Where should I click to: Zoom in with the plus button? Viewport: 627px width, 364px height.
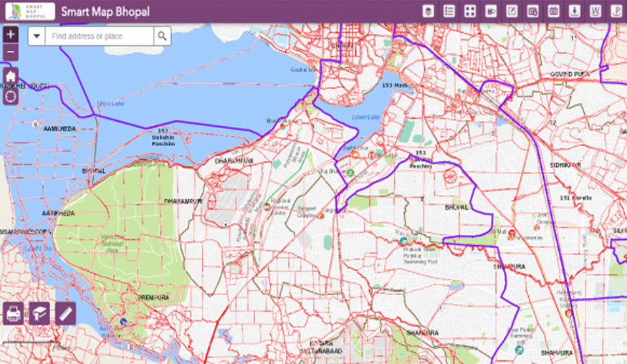pos(11,34)
